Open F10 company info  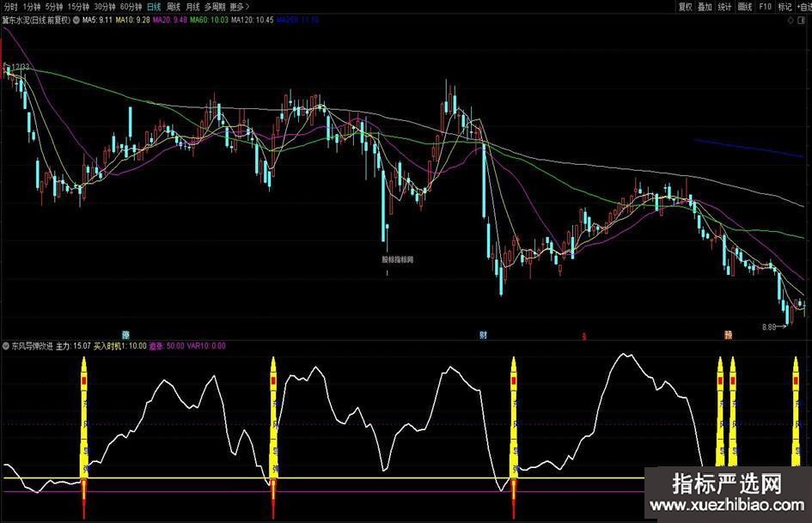tap(765, 7)
